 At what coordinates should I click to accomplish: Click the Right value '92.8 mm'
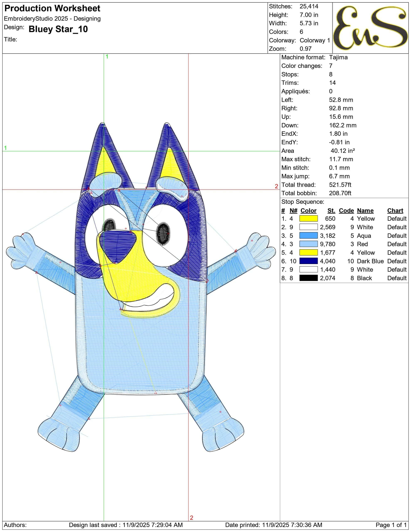[341, 108]
